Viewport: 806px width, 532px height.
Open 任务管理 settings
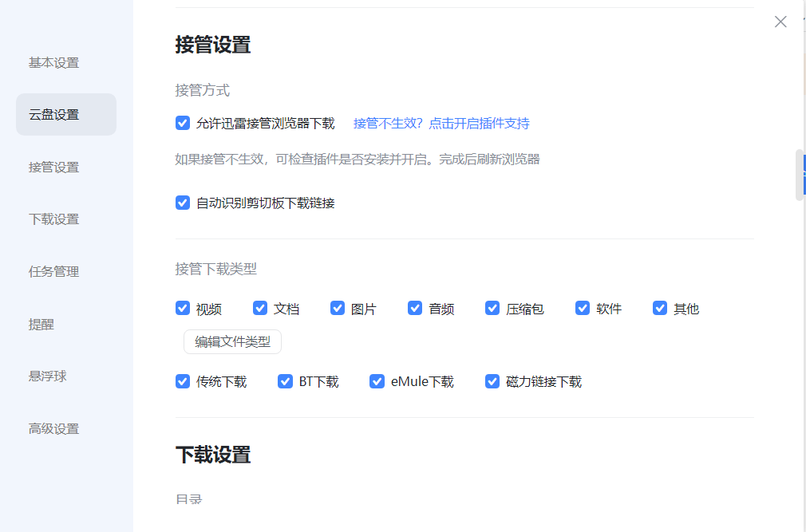(53, 271)
